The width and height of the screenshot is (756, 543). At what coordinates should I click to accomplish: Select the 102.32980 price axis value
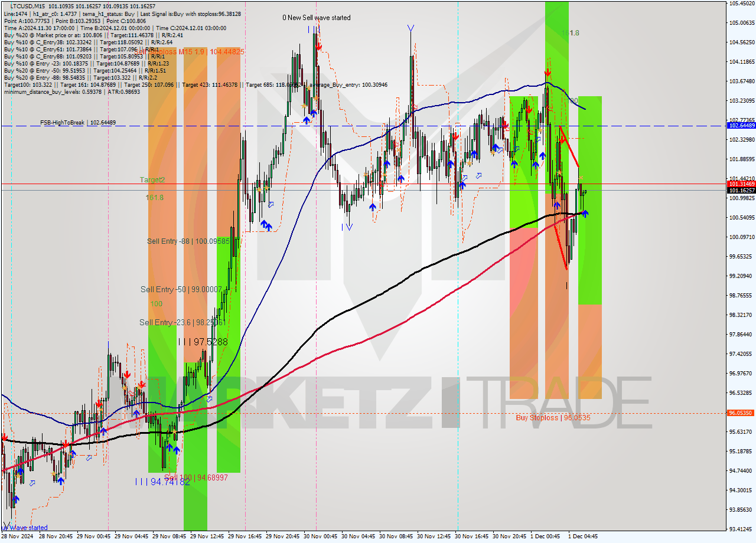pyautogui.click(x=741, y=139)
